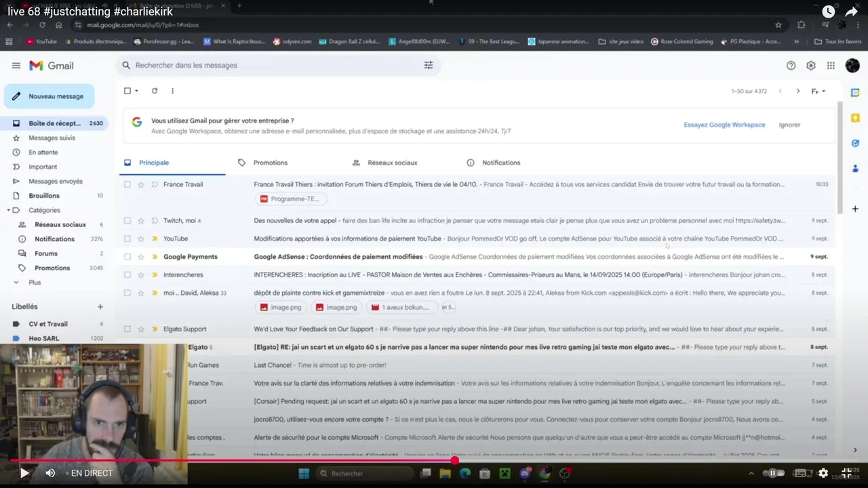This screenshot has width=868, height=488.
Task: Click the browser back arrow
Action: point(10,25)
